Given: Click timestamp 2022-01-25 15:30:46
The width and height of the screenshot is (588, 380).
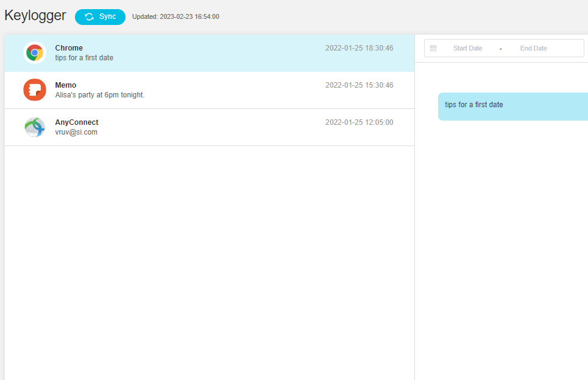Looking at the screenshot, I should 360,85.
